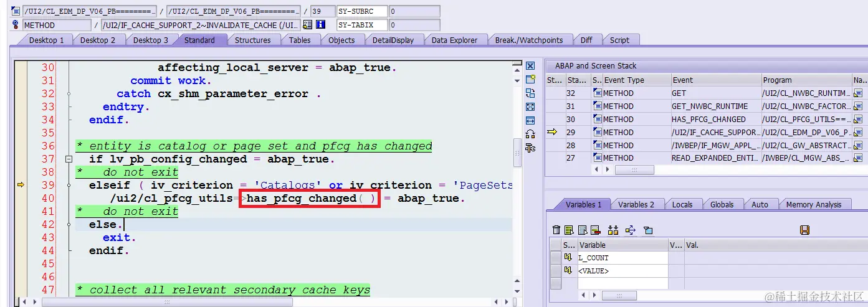Click stack event HAS_PFCG_CHANGED
Image resolution: width=868 pixels, height=307 pixels.
click(708, 120)
